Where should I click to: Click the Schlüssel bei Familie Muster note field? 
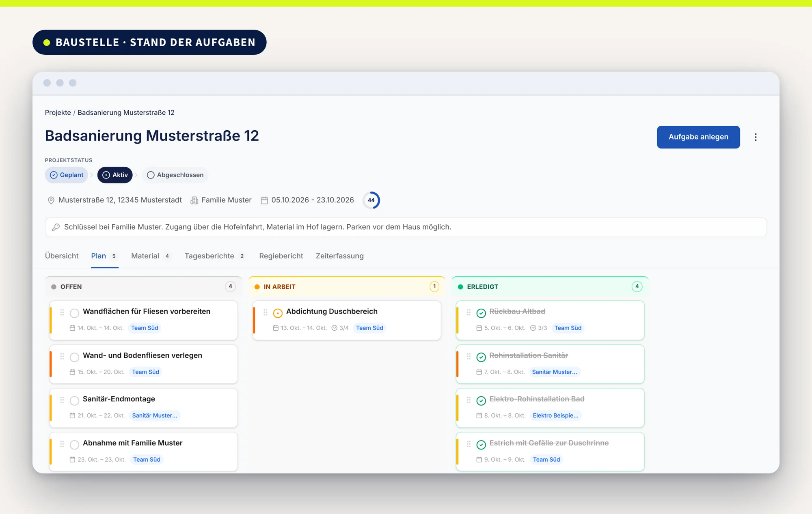tap(406, 227)
